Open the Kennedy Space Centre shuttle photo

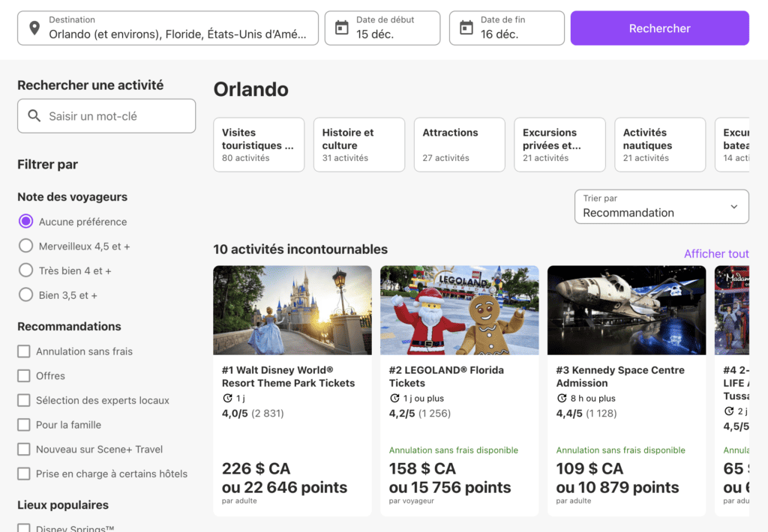tap(626, 309)
